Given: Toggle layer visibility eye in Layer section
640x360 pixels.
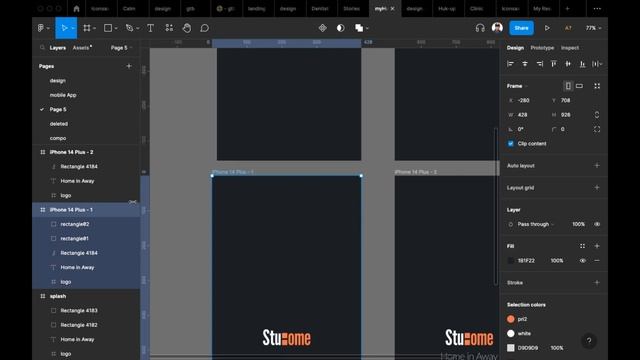Looking at the screenshot, I should coord(597,224).
